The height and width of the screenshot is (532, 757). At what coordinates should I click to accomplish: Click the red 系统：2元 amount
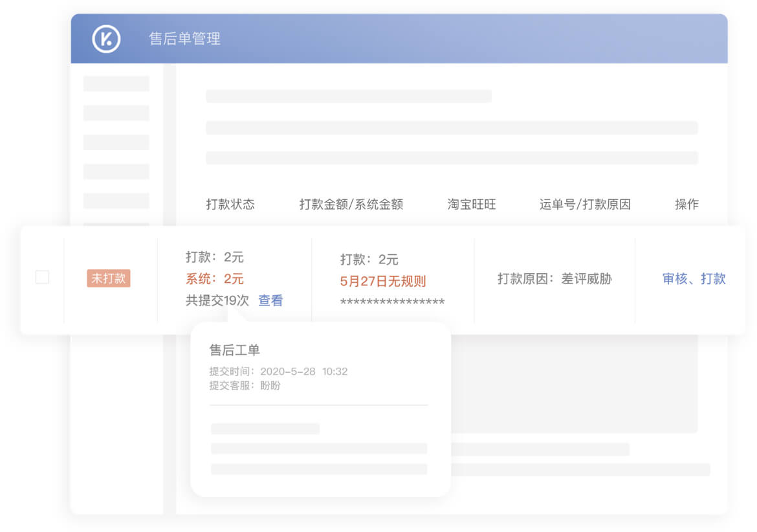coord(215,279)
